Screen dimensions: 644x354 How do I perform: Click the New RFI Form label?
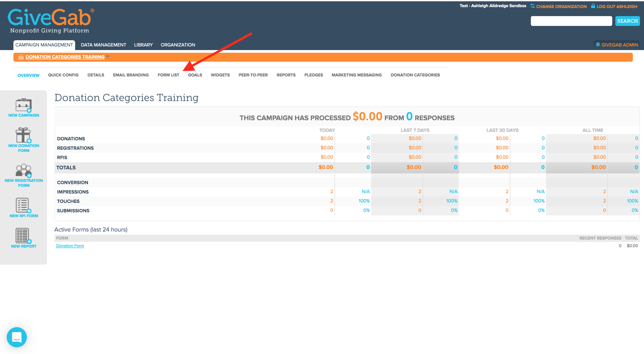(x=24, y=216)
